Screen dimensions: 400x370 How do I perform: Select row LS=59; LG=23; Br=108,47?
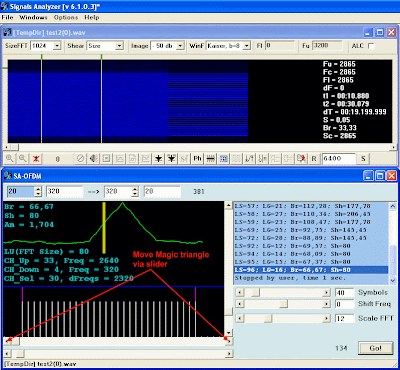(x=311, y=222)
